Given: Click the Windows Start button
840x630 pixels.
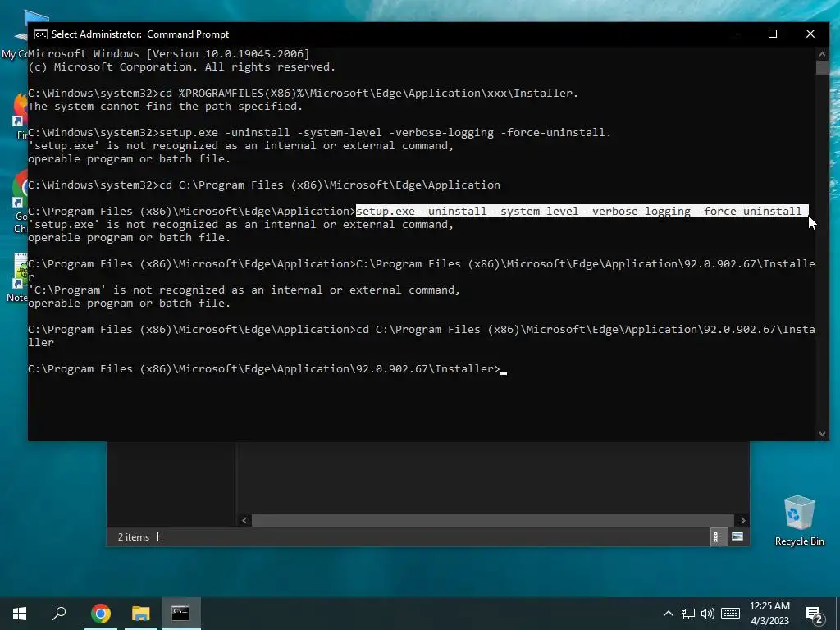Looking at the screenshot, I should coord(20,614).
